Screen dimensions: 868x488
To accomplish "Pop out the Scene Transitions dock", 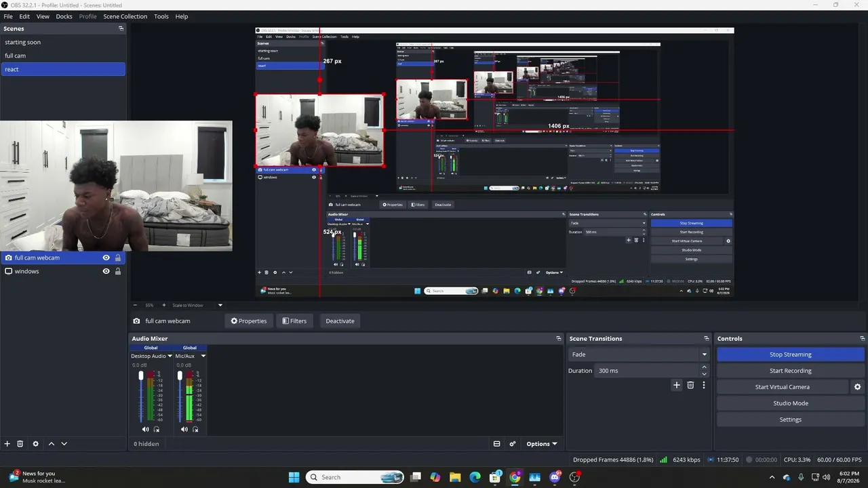I will pyautogui.click(x=706, y=338).
